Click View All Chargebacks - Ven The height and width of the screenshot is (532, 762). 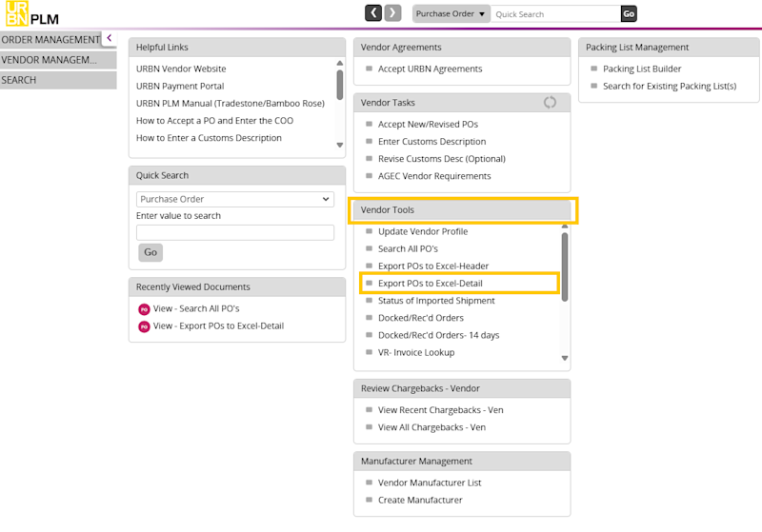point(432,427)
